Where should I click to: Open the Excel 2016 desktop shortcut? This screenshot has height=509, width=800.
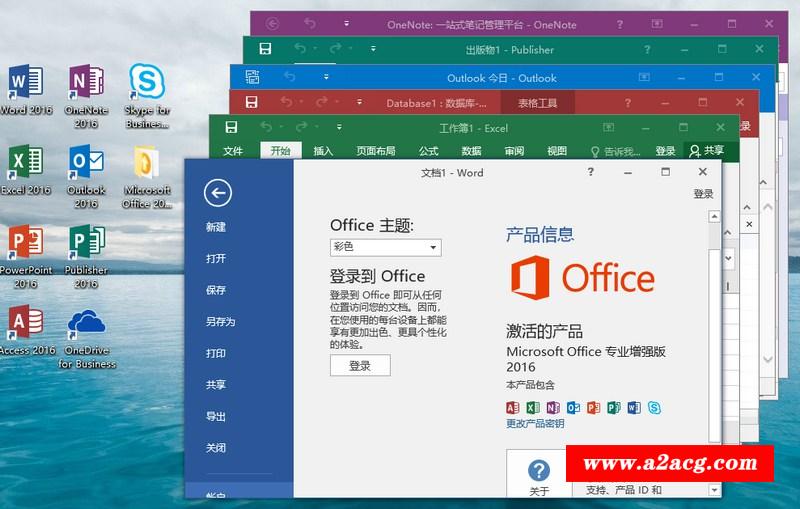click(26, 168)
